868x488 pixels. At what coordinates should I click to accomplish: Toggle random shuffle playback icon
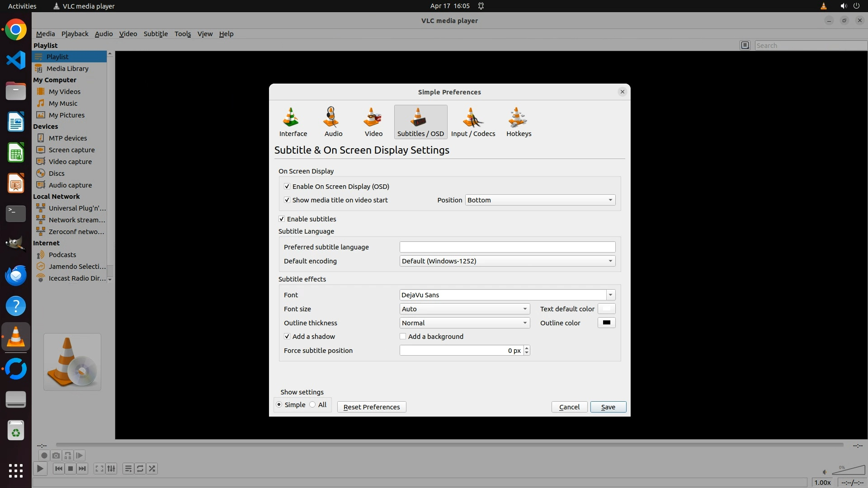pyautogui.click(x=152, y=469)
